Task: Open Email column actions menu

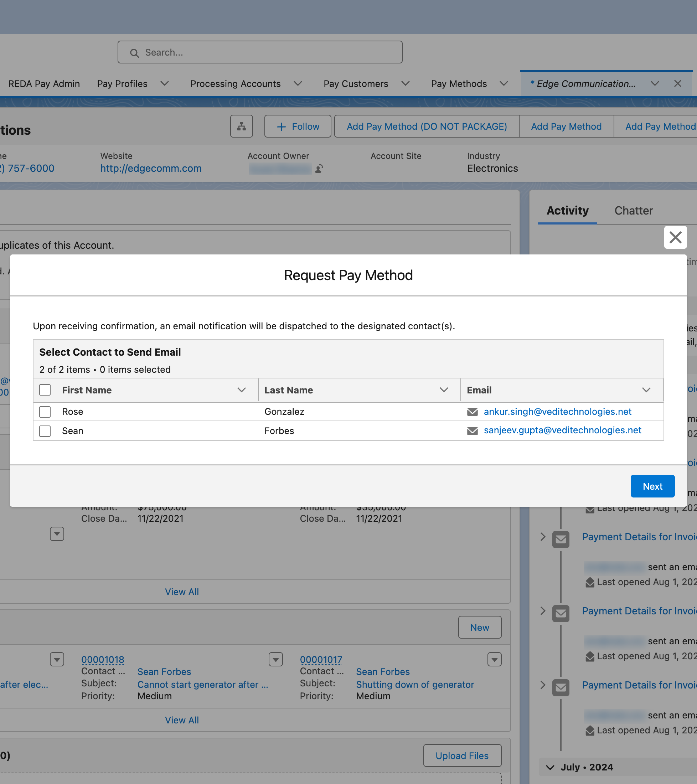Action: click(646, 390)
